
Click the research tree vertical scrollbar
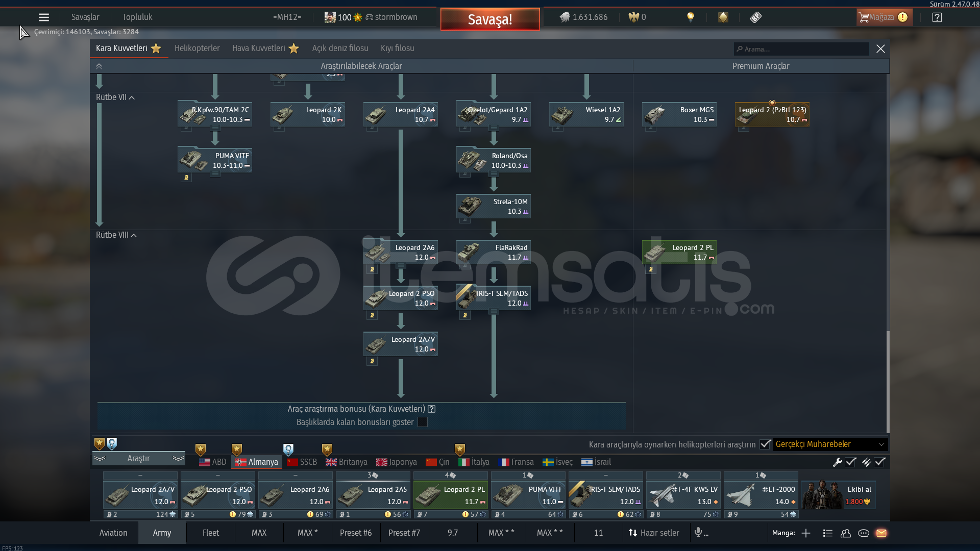coord(888,383)
